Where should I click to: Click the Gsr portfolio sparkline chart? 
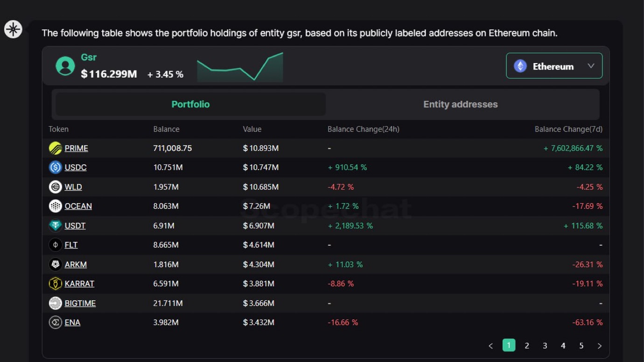click(240, 67)
